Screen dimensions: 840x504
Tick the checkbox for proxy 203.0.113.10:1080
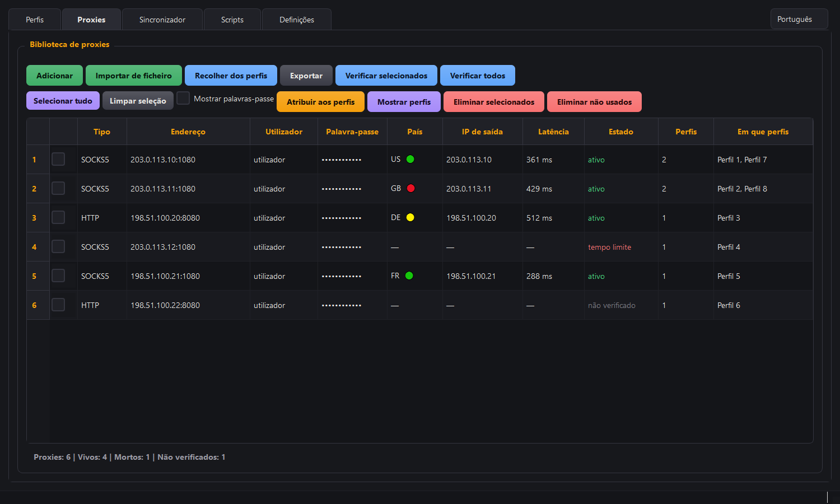(x=58, y=159)
